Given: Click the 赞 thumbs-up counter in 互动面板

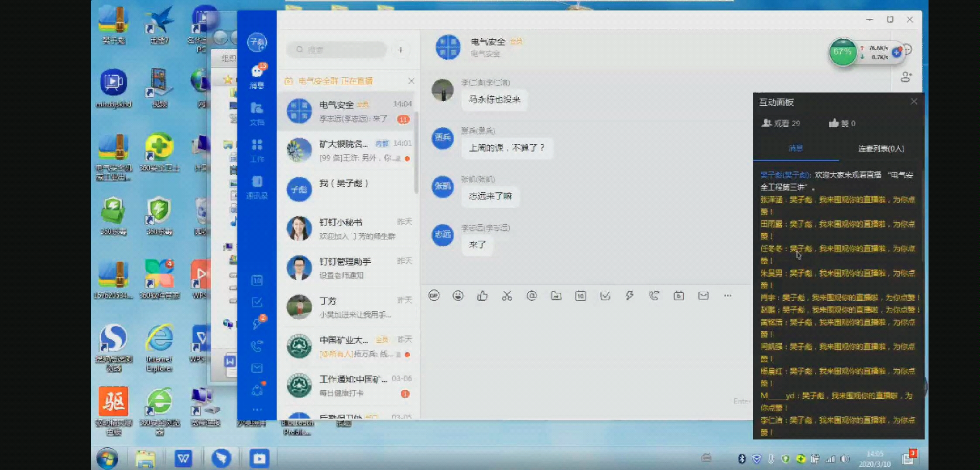Looking at the screenshot, I should (x=842, y=123).
